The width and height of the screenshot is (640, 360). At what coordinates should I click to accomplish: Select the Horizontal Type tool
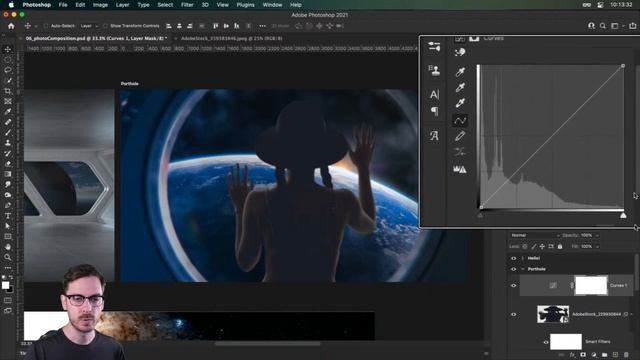(x=8, y=216)
